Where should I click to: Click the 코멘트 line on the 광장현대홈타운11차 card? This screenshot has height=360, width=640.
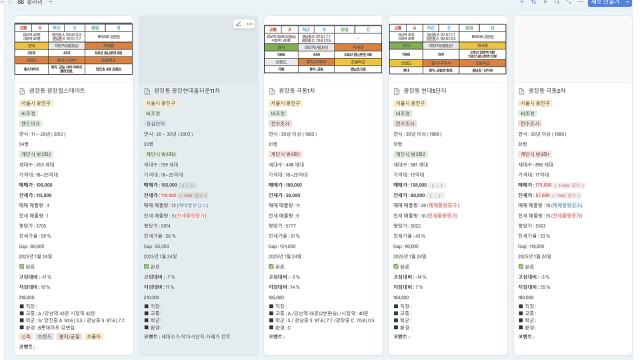pos(188,336)
